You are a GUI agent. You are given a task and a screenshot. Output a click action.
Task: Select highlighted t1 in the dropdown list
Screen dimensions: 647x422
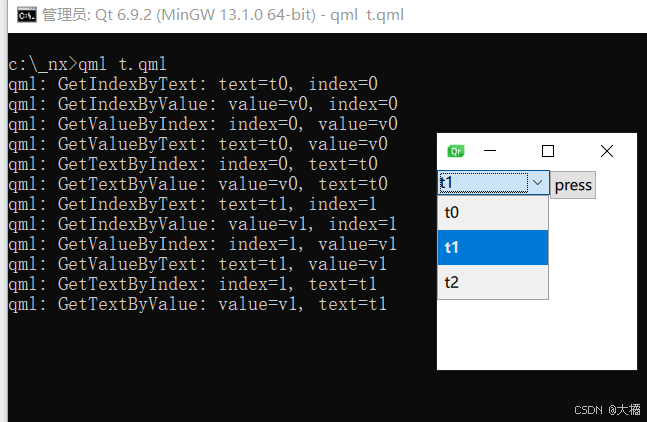pos(493,247)
